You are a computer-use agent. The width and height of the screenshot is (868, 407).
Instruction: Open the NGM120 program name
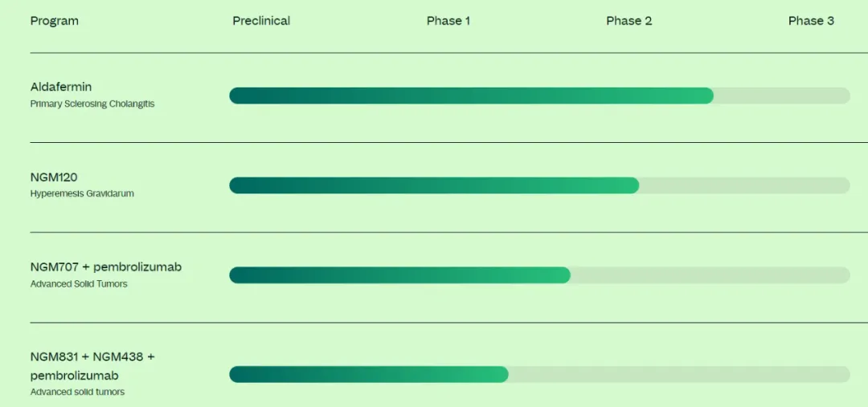(54, 177)
